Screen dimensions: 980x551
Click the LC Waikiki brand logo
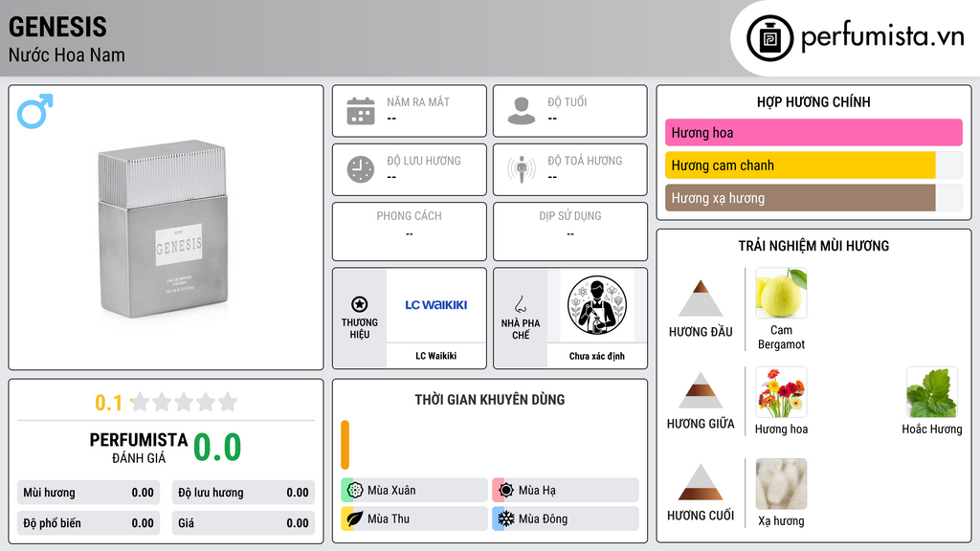click(436, 305)
